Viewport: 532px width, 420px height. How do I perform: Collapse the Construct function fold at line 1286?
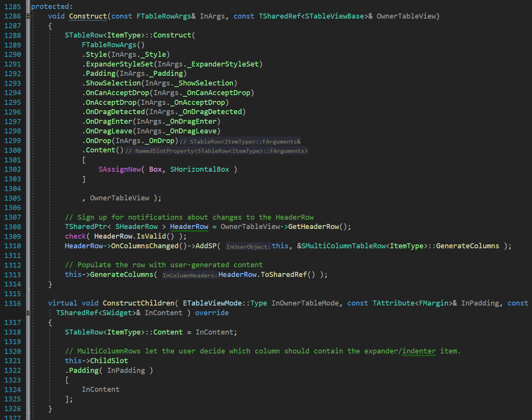coord(28,16)
